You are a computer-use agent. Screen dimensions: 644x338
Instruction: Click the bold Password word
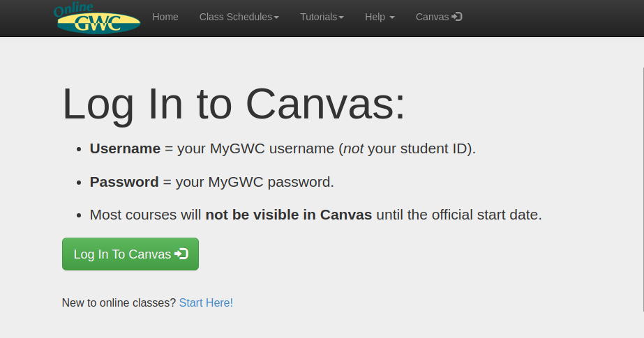pos(124,182)
